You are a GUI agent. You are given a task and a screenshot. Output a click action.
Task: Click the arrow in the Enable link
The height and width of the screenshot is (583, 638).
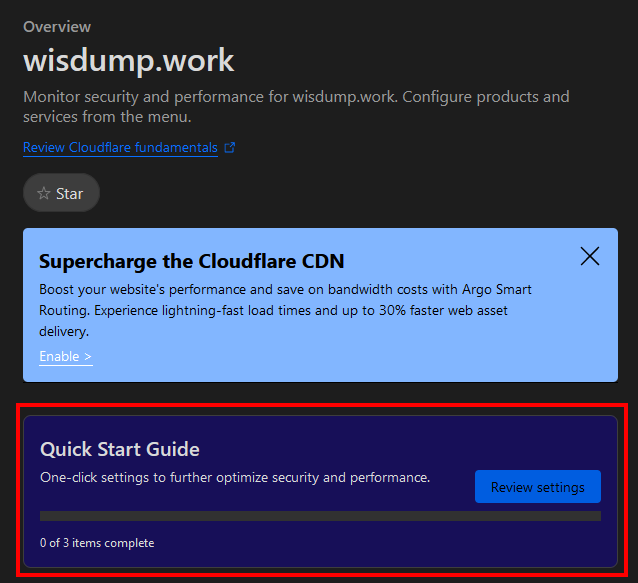pos(88,356)
